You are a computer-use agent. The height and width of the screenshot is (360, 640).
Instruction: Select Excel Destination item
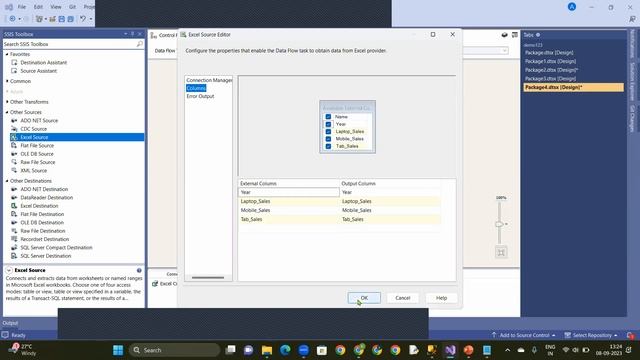coord(39,206)
